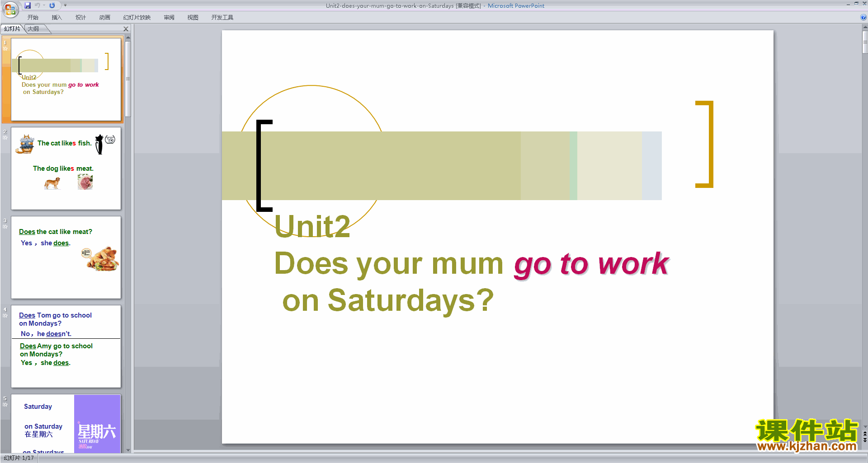Screen dimensions: 868x463
Task: Open the Customize Quick Access Toolbar dropdown
Action: [65, 5]
